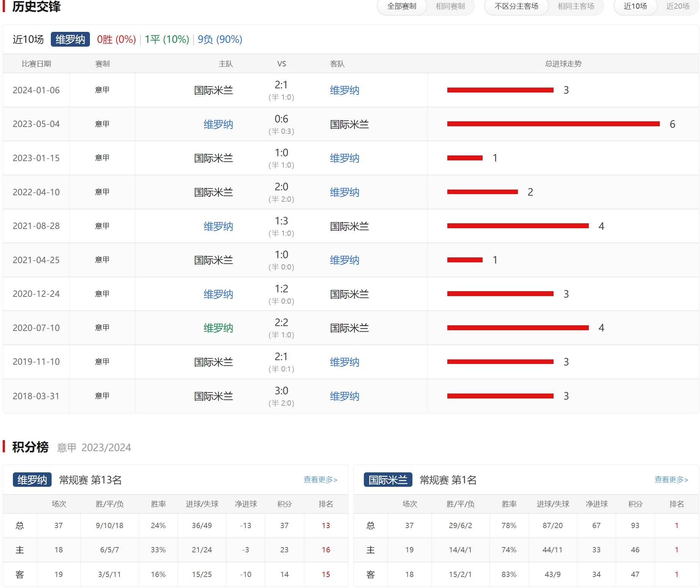
Task: Click 国际米兰 in the 2019-11-10 match
Action: point(214,362)
